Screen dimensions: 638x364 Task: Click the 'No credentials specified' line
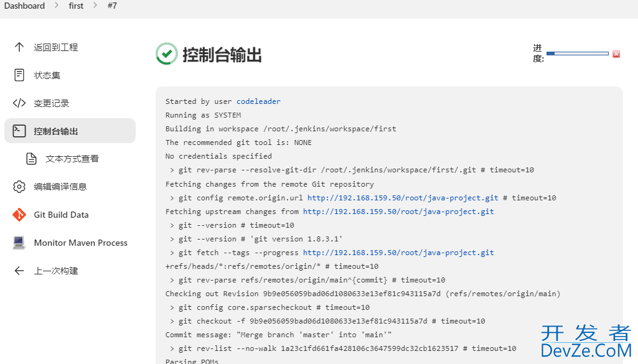coord(218,156)
